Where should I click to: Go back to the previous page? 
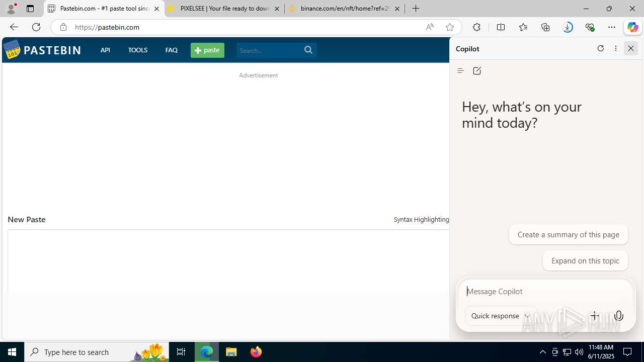14,27
